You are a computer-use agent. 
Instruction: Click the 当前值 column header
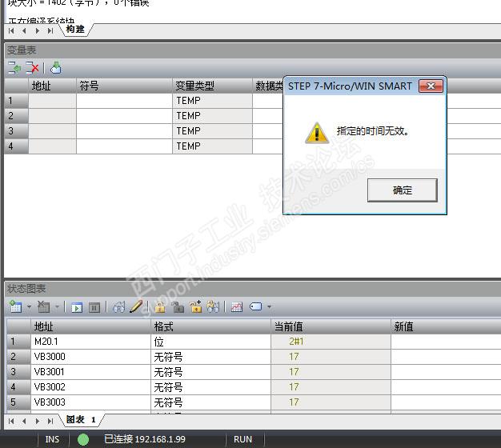coord(331,326)
